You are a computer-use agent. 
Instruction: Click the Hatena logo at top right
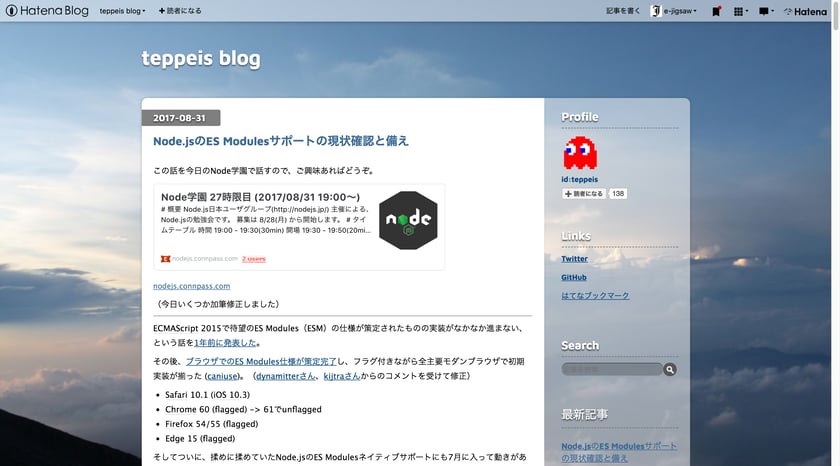[x=806, y=11]
